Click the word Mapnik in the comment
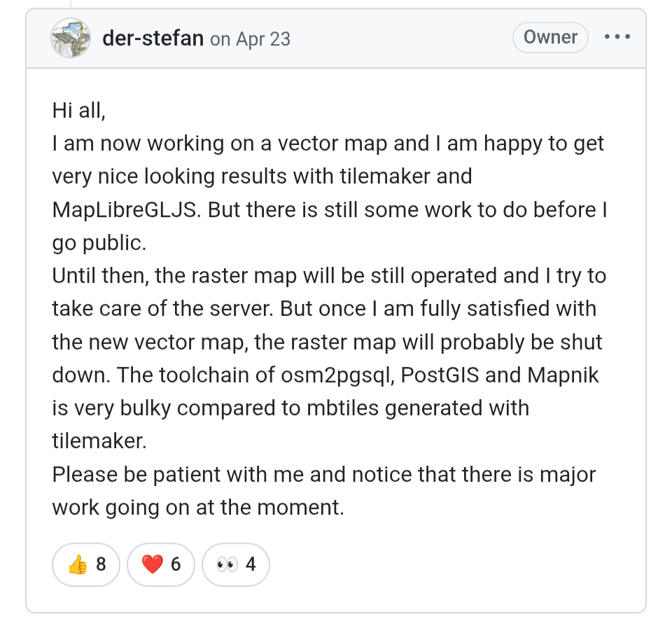672x626 pixels. (563, 375)
